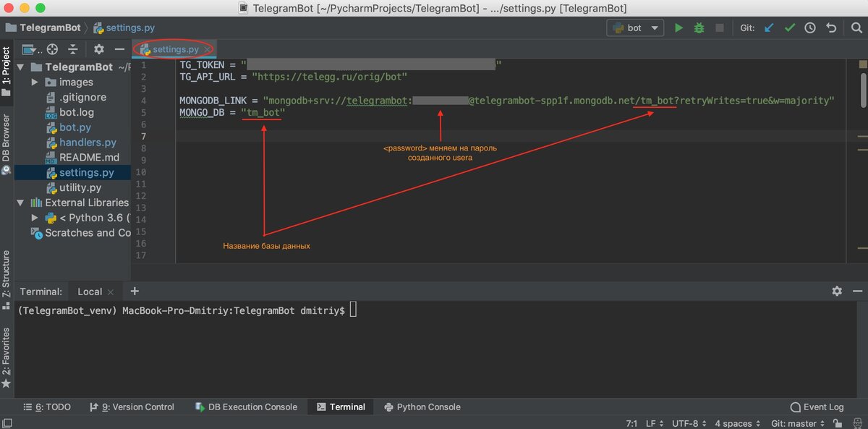The width and height of the screenshot is (868, 429).
Task: Click the locate file crosshair icon
Action: (51, 48)
